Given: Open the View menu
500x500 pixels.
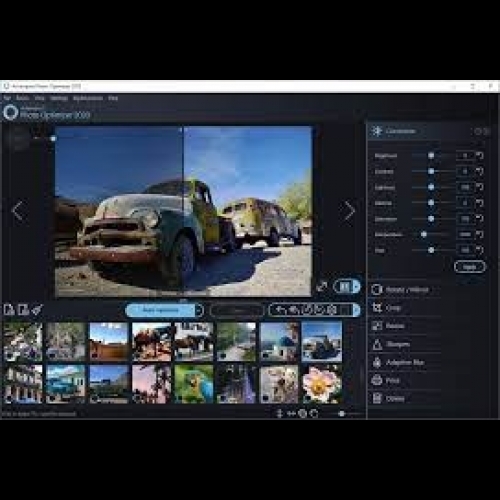Looking at the screenshot, I should coord(40,98).
